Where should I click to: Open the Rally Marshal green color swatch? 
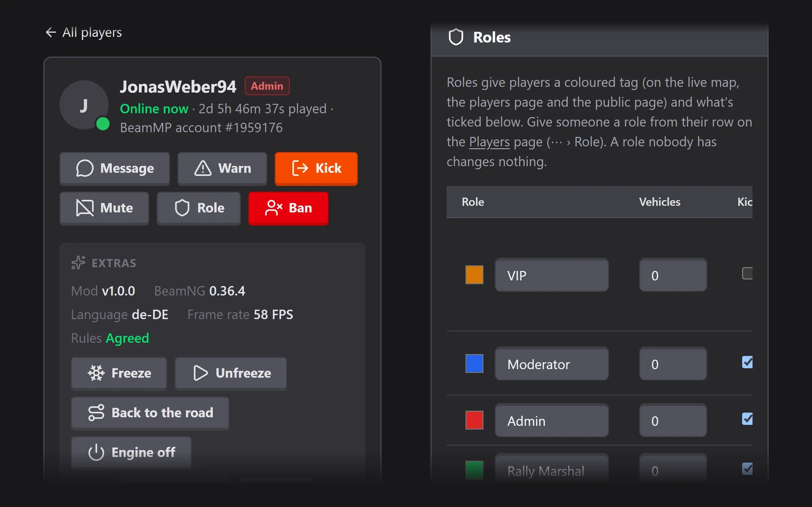(474, 470)
